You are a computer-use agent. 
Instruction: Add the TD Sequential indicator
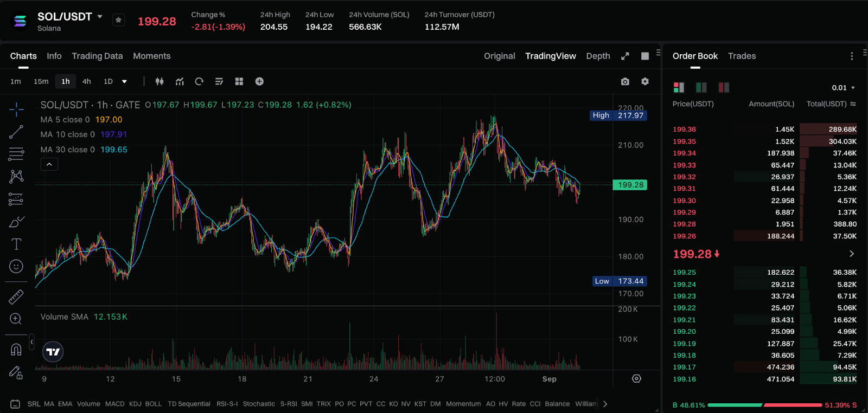tap(189, 404)
